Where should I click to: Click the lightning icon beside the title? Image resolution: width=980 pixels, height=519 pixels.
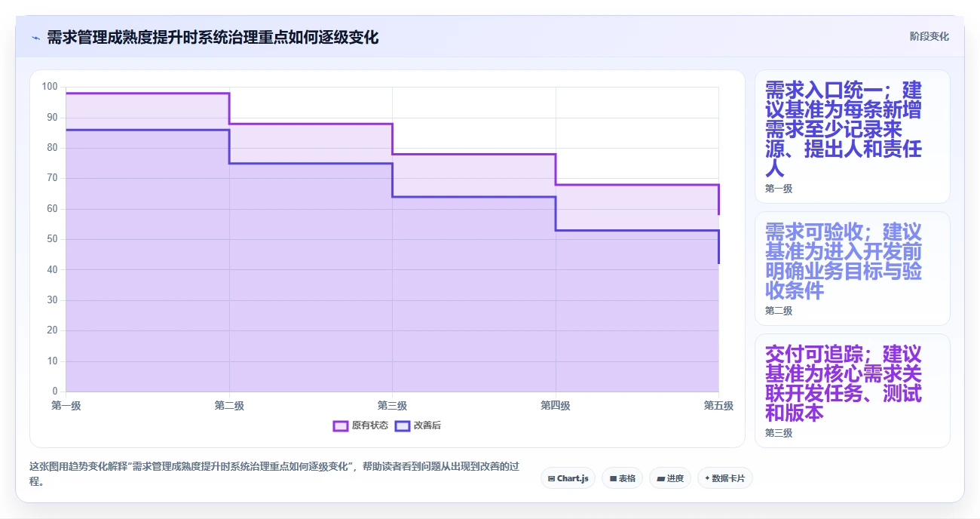pyautogui.click(x=35, y=37)
